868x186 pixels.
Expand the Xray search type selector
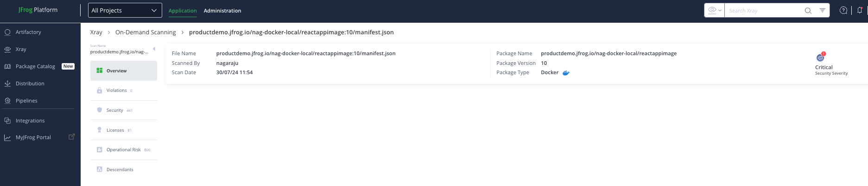pyautogui.click(x=714, y=10)
